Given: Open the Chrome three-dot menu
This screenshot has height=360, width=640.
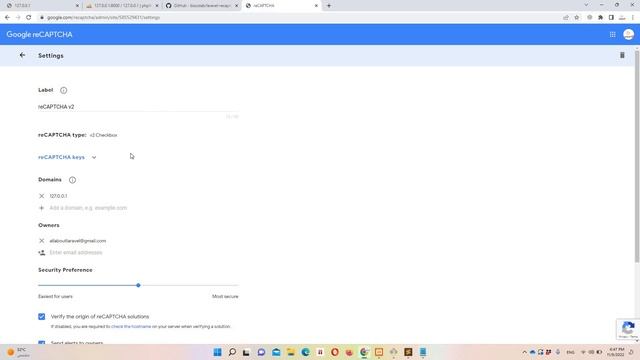Looking at the screenshot, I should click(633, 18).
